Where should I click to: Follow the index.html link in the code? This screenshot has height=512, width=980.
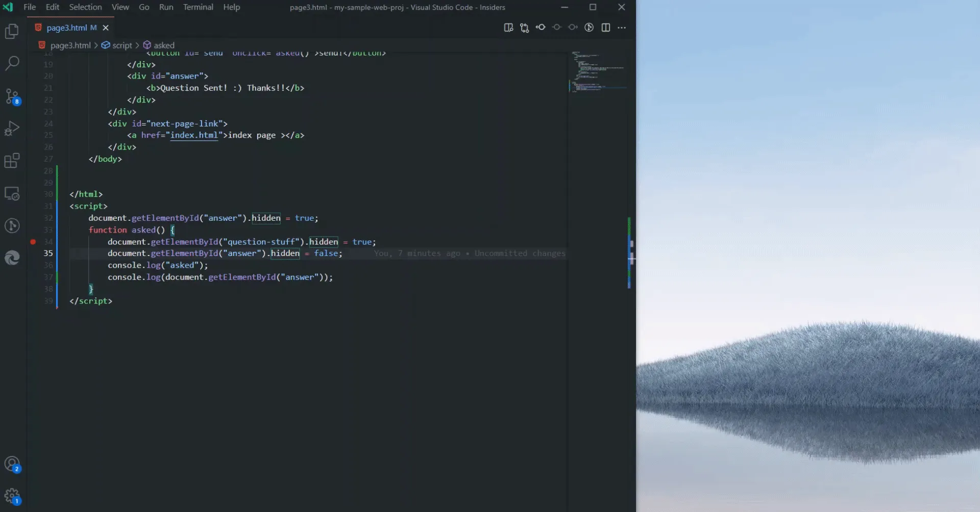click(195, 135)
